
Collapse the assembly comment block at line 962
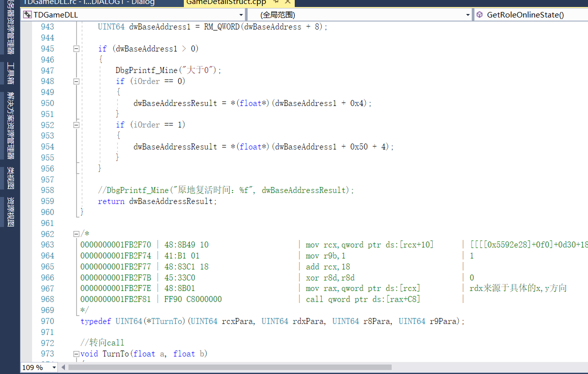pyautogui.click(x=76, y=234)
